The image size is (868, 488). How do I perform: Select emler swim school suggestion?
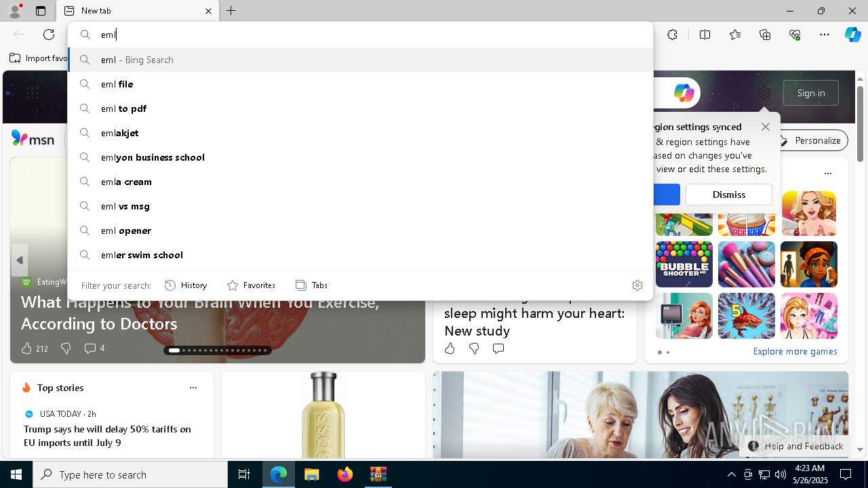(x=360, y=255)
